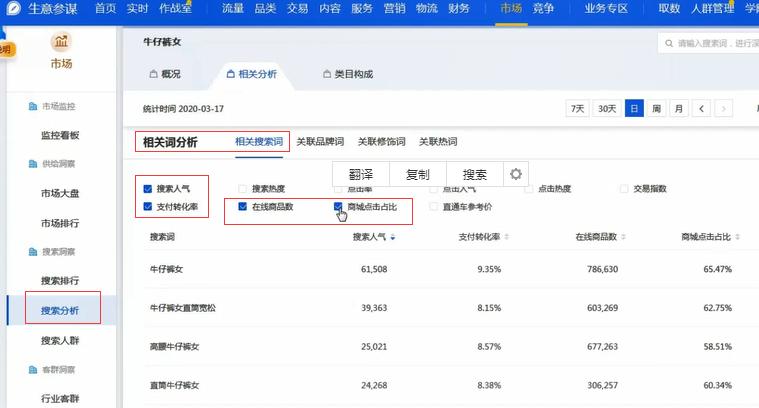Click the value 65.47%
Image resolution: width=759 pixels, height=408 pixels.
(x=717, y=269)
